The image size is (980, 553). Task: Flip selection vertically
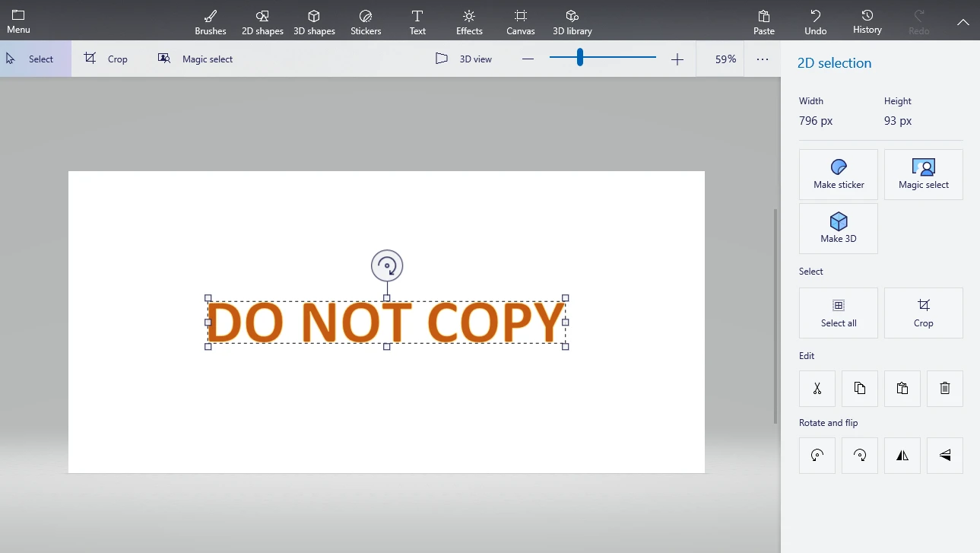click(945, 456)
